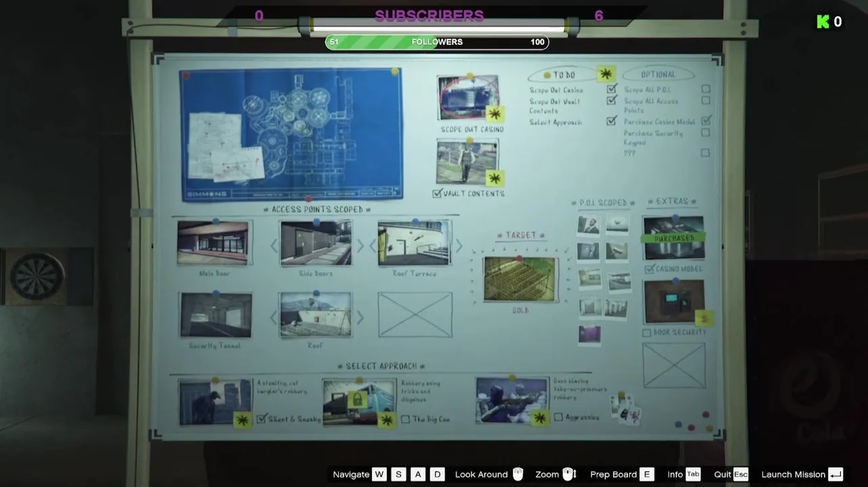Click the left arrow beside Roof Terrace photo

point(373,246)
